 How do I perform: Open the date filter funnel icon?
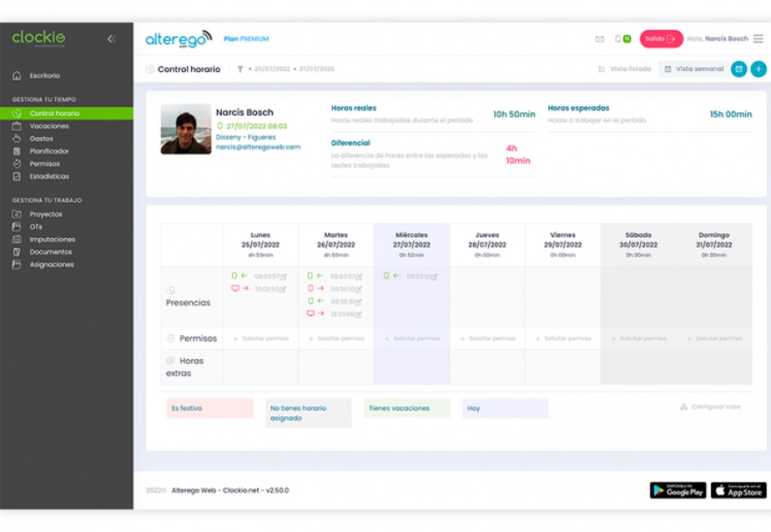[x=240, y=69]
